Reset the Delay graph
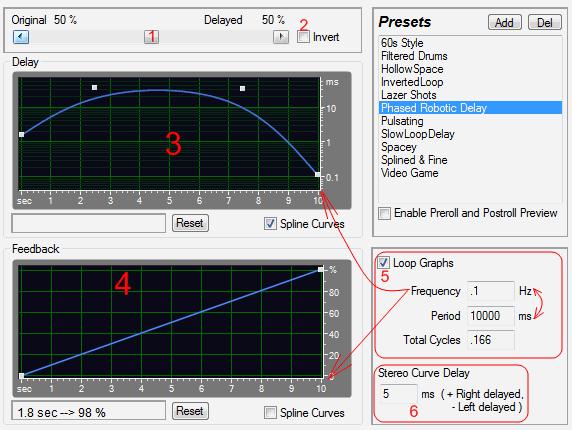Screen dimensions: 572x430 click(190, 223)
